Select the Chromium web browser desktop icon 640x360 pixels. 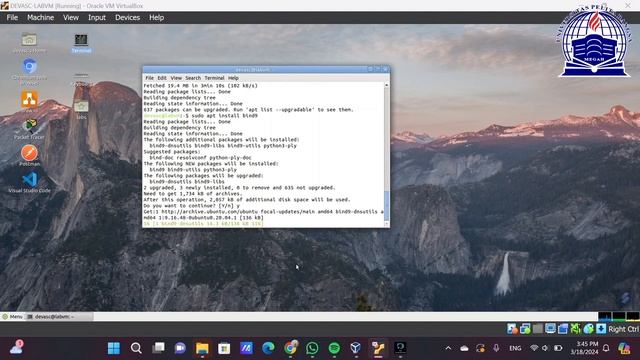(x=29, y=72)
